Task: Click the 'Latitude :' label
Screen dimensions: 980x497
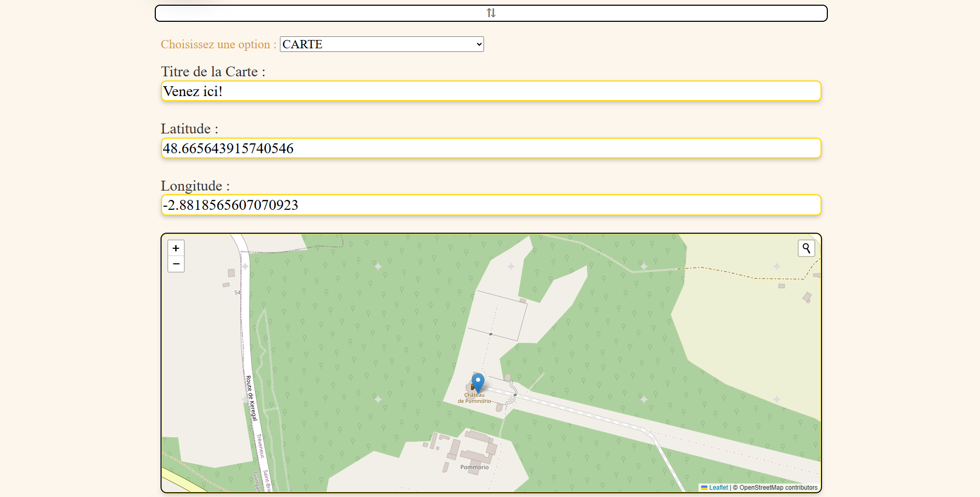Action: tap(190, 129)
